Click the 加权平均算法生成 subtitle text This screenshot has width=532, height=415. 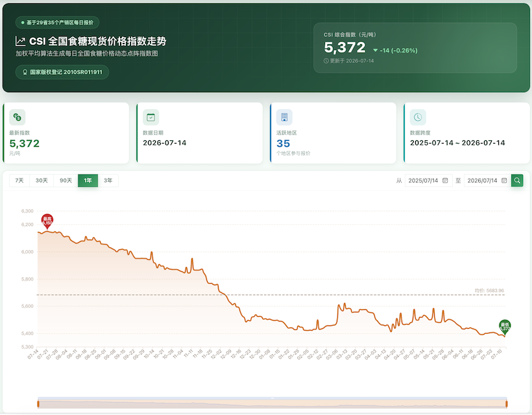tap(86, 54)
